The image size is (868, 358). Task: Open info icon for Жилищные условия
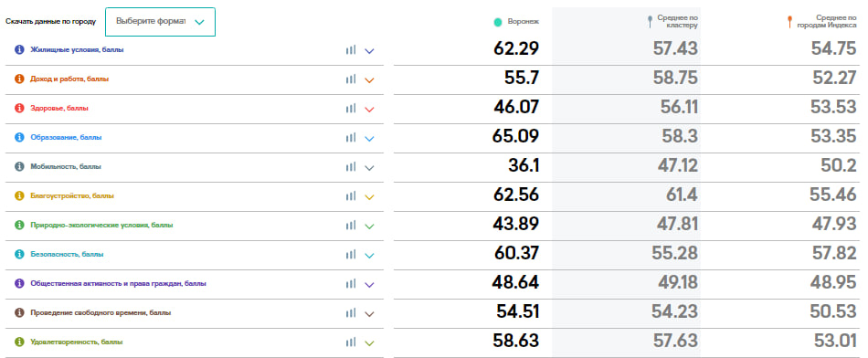coord(19,50)
